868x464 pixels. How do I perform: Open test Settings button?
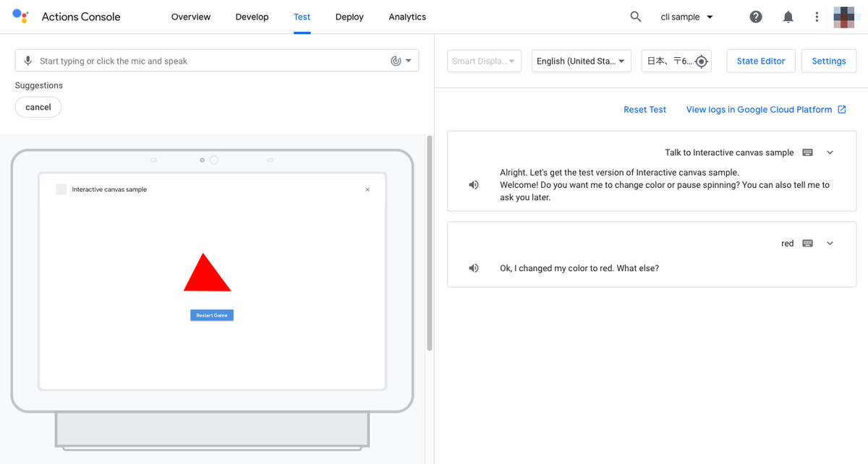(x=829, y=61)
